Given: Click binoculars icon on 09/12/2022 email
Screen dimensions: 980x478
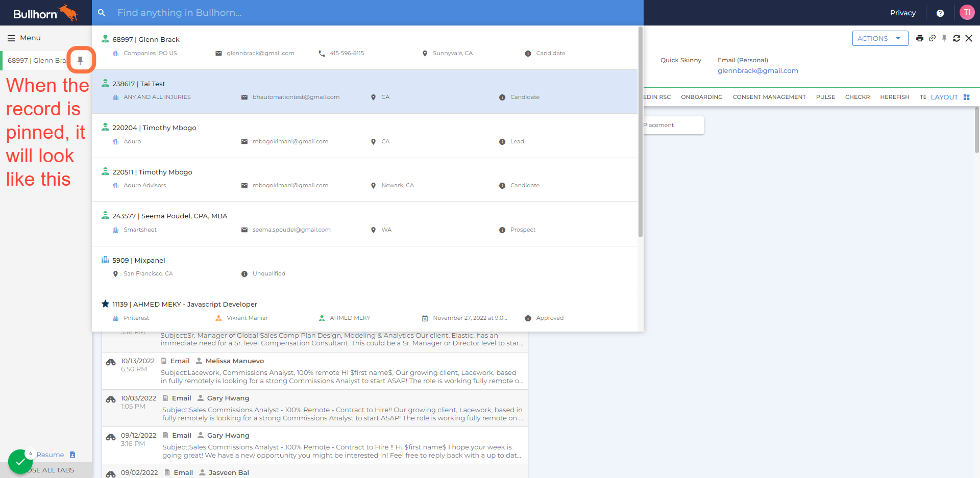Looking at the screenshot, I should coord(111,437).
